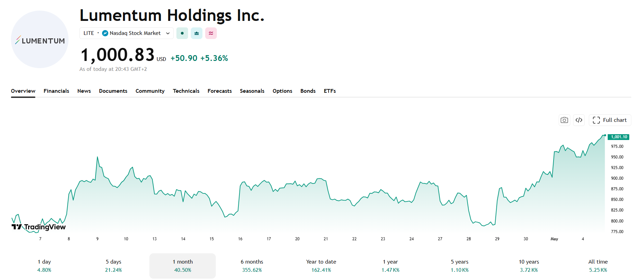Click the 16 date label on the time axis
The image size is (644, 280).
(240, 239)
